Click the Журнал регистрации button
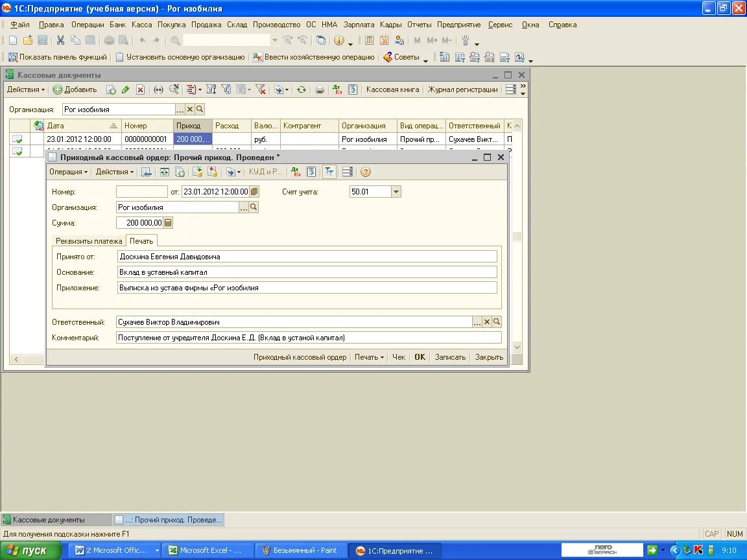Screen dimensions: 747x560 point(462,89)
